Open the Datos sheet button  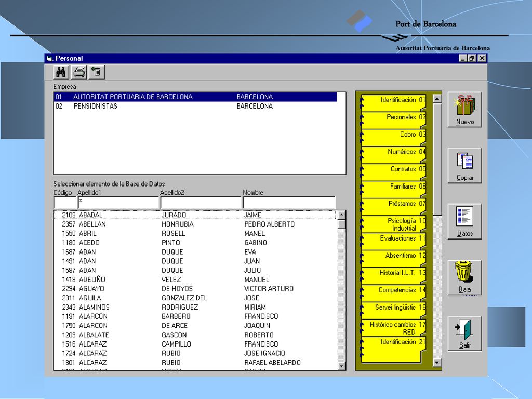464,221
